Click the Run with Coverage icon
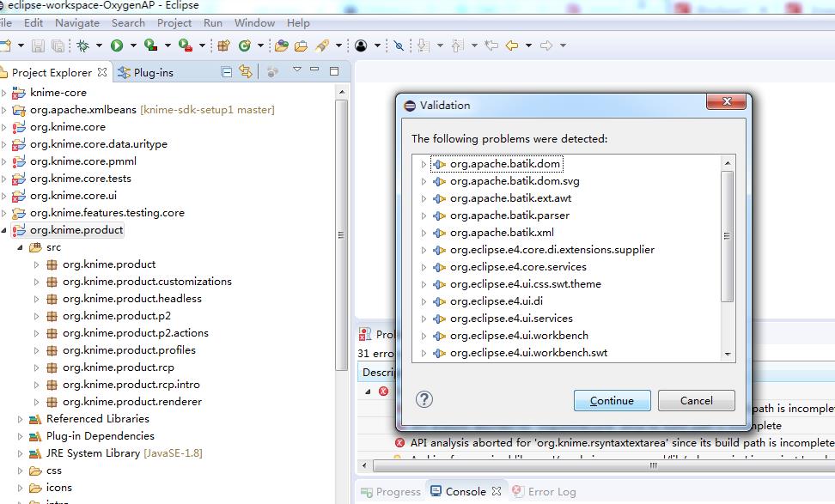Image resolution: width=835 pixels, height=504 pixels. pos(150,46)
